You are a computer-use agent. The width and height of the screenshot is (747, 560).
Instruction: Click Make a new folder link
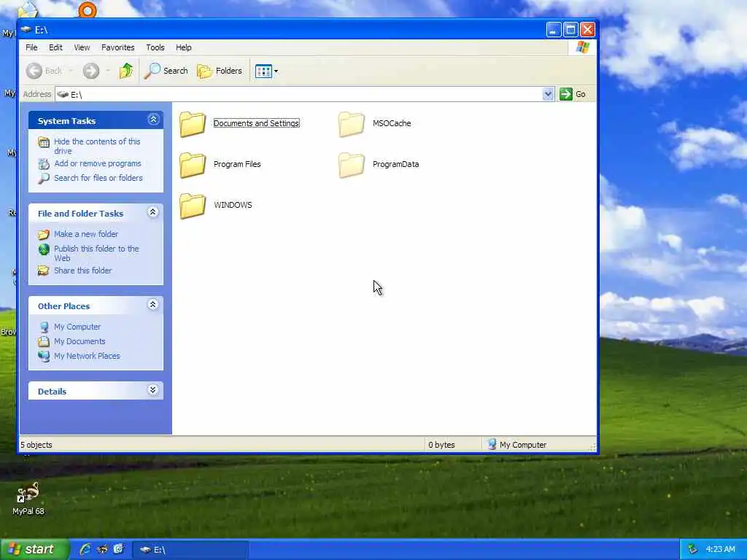click(x=86, y=234)
